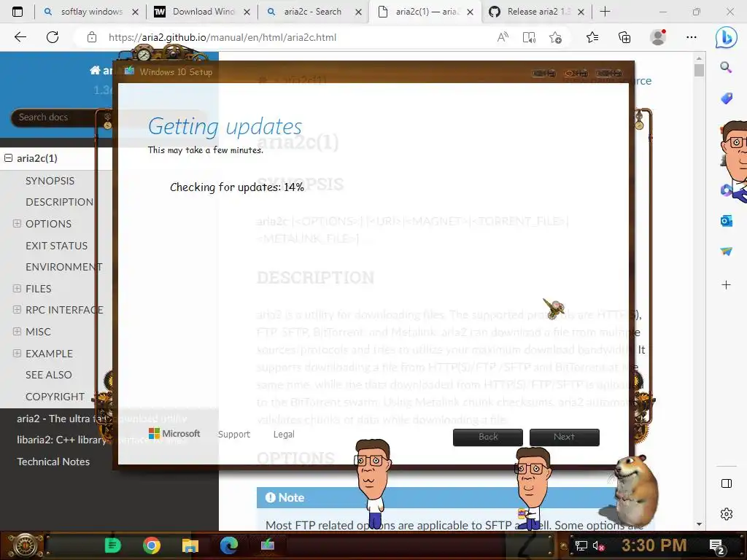Open Immersive Reader icon
747x560 pixels.
coord(529,37)
